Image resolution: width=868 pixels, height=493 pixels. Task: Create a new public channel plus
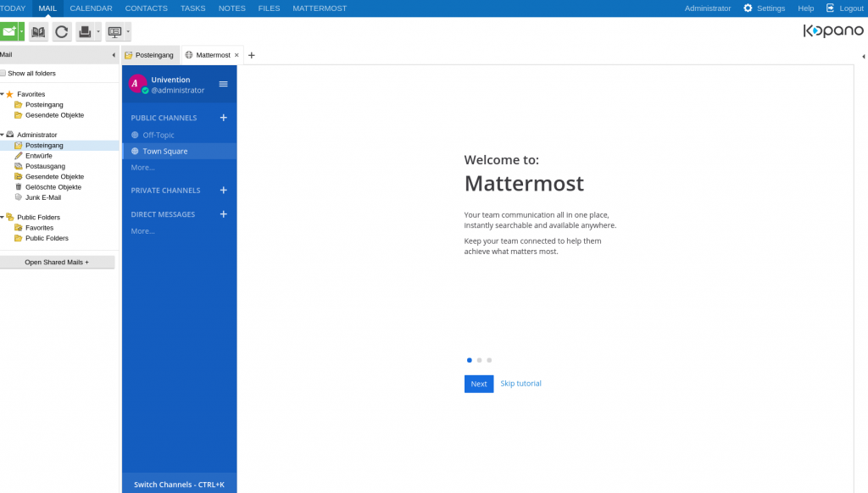click(x=223, y=117)
